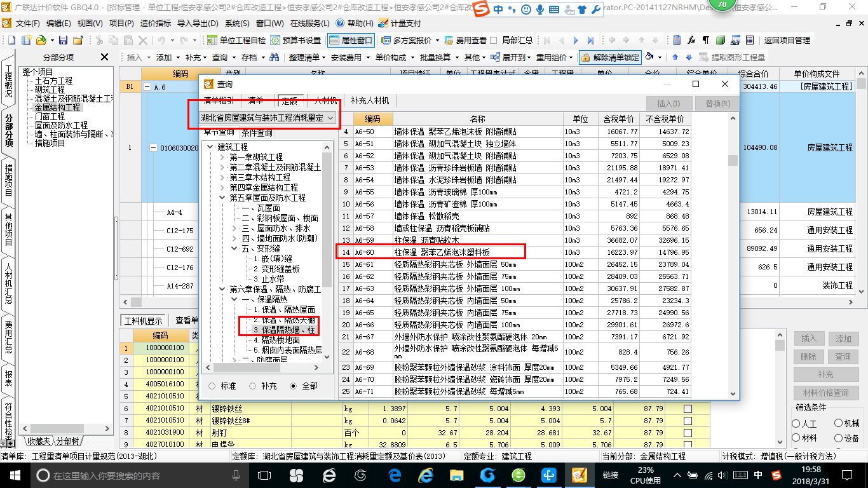868x488 pixels.
Task: Select the 补充 radio button in query dialog
Action: point(252,386)
